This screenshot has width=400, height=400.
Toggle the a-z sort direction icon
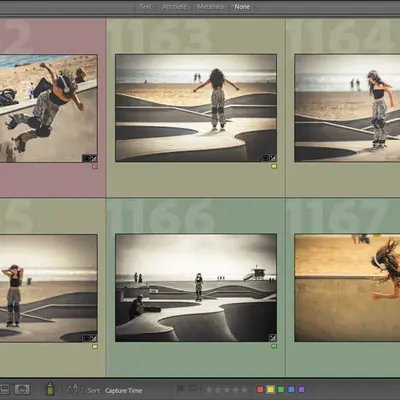(75, 389)
